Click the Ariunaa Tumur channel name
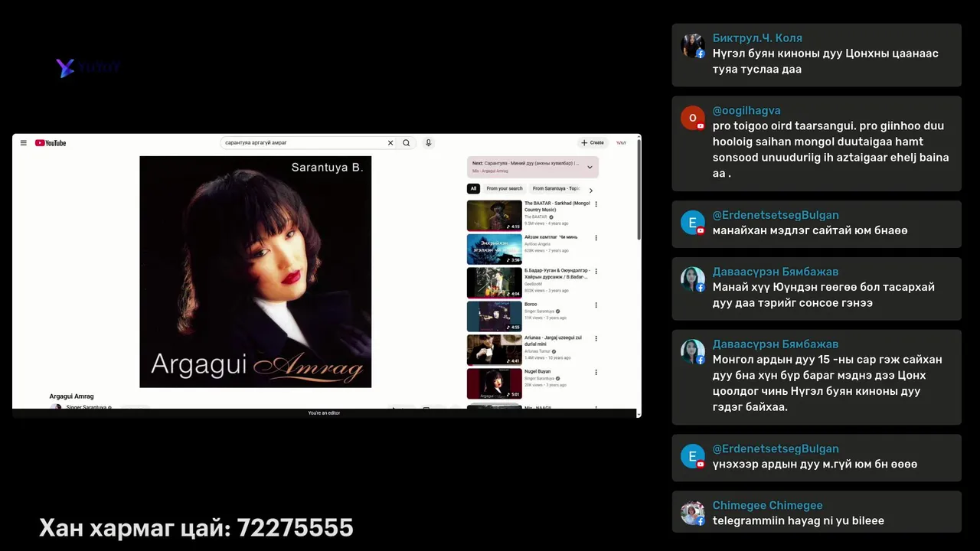Image resolution: width=980 pixels, height=551 pixels. pyautogui.click(x=537, y=351)
